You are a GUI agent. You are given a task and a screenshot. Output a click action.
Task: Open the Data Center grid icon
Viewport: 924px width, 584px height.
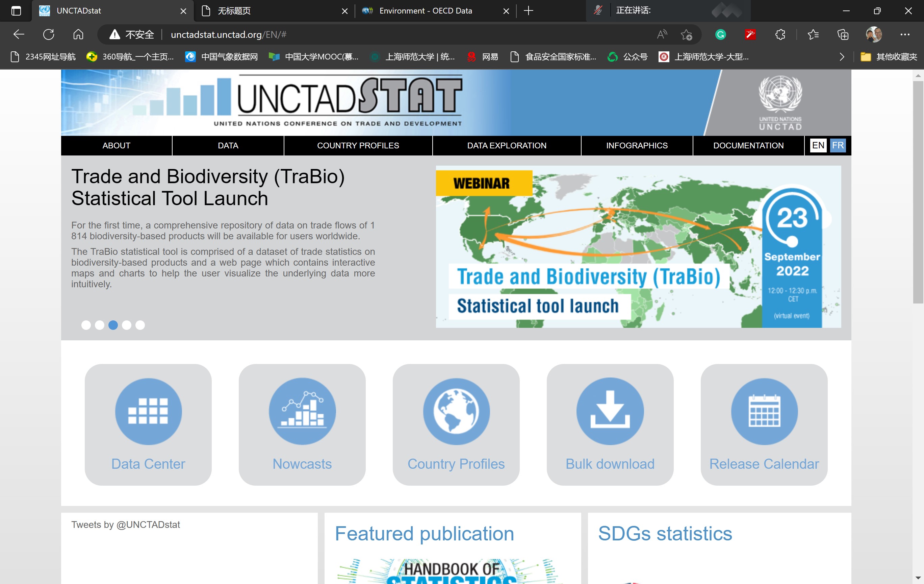coord(148,411)
